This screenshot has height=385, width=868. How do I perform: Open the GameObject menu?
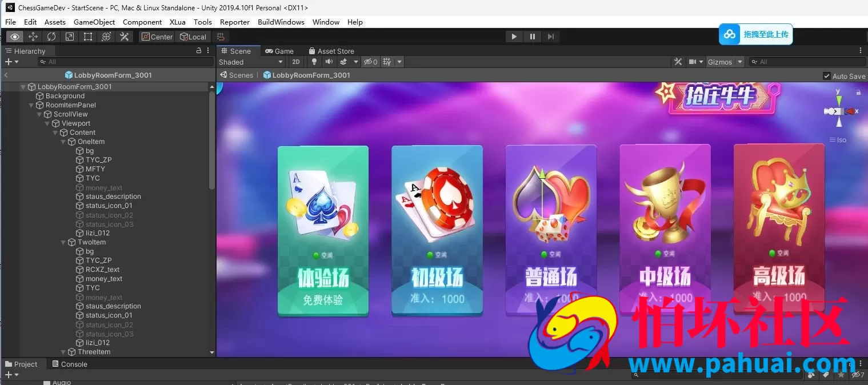94,22
